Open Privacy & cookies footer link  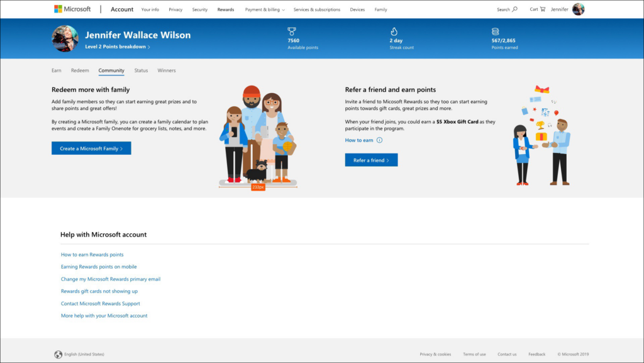435,354
